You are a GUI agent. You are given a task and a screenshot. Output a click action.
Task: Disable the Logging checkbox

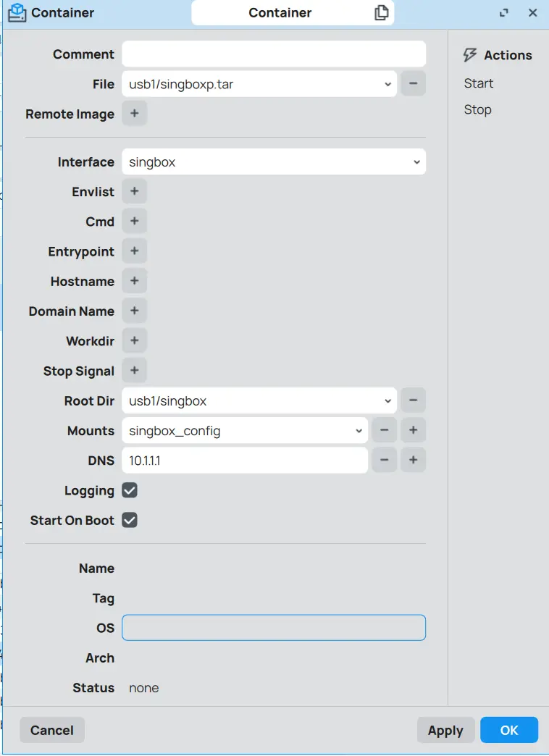(130, 490)
